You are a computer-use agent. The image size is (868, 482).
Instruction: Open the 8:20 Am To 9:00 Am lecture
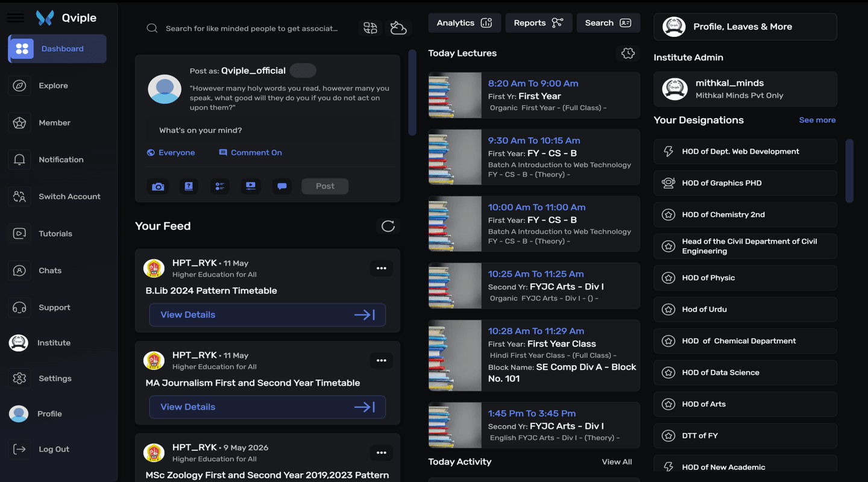[x=534, y=95]
